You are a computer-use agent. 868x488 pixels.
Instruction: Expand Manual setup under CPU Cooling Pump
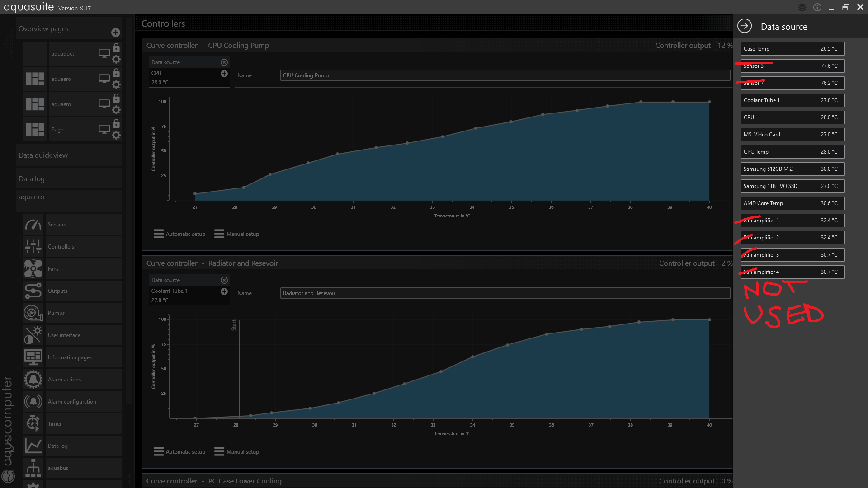(x=237, y=234)
